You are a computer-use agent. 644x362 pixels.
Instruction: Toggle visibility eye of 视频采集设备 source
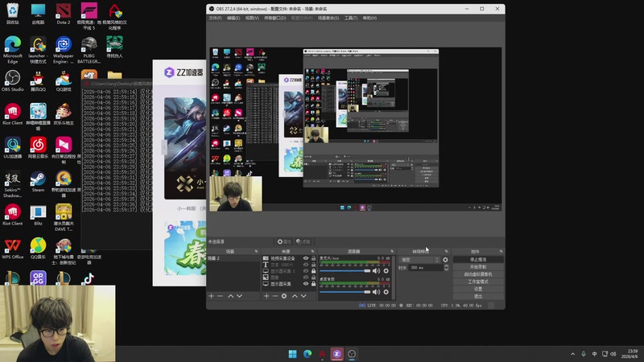click(x=306, y=258)
